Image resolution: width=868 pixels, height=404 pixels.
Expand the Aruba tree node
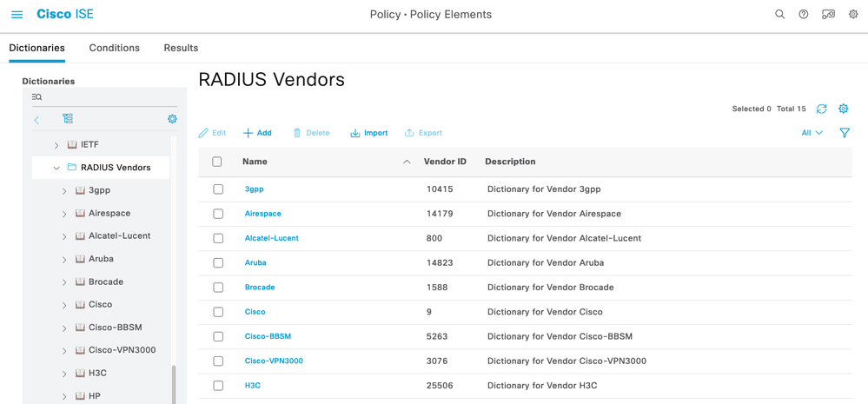tap(64, 260)
